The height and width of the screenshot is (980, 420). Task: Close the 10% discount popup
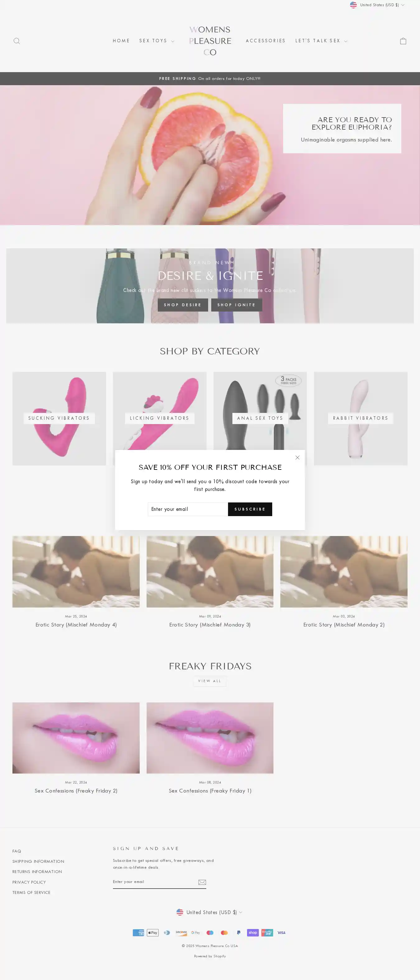click(x=297, y=458)
